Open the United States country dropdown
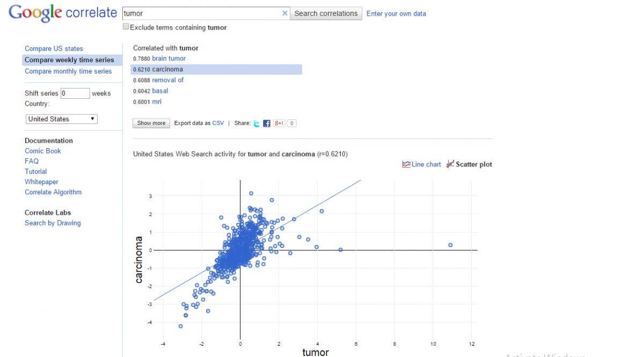The image size is (644, 357). 62,119
